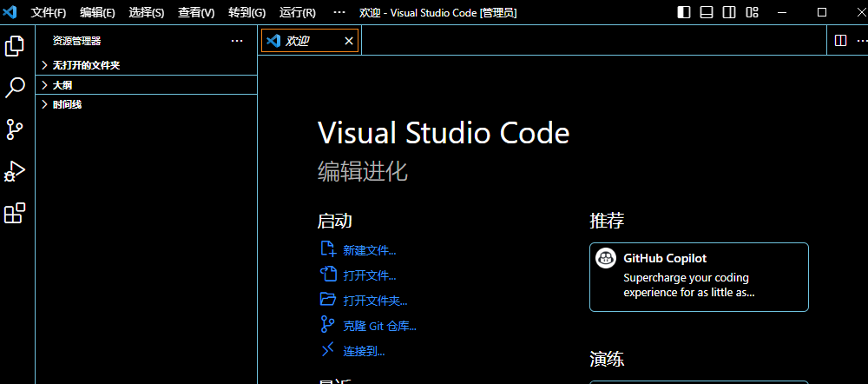Toggle primary side bar layout icon
The width and height of the screenshot is (868, 384).
pos(684,12)
